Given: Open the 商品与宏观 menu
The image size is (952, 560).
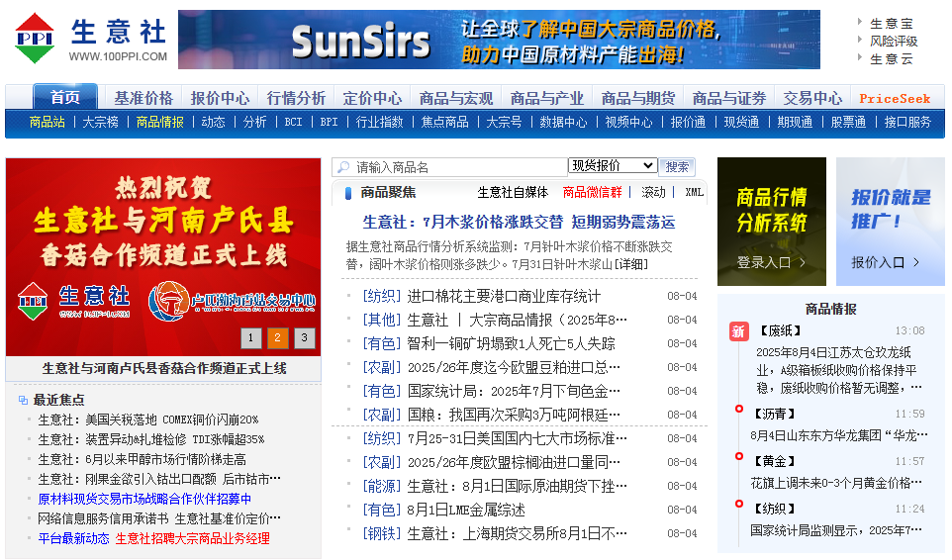Looking at the screenshot, I should (456, 98).
